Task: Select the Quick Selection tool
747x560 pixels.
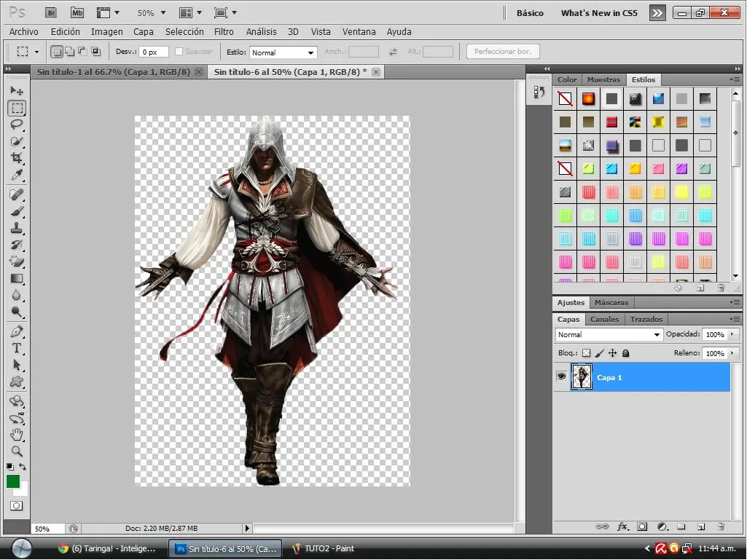Action: click(x=17, y=141)
